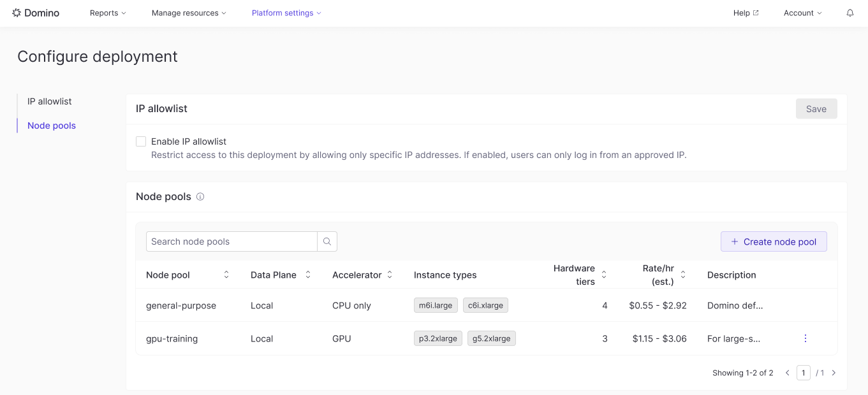Open the Account dropdown
The width and height of the screenshot is (868, 395).
click(x=802, y=13)
